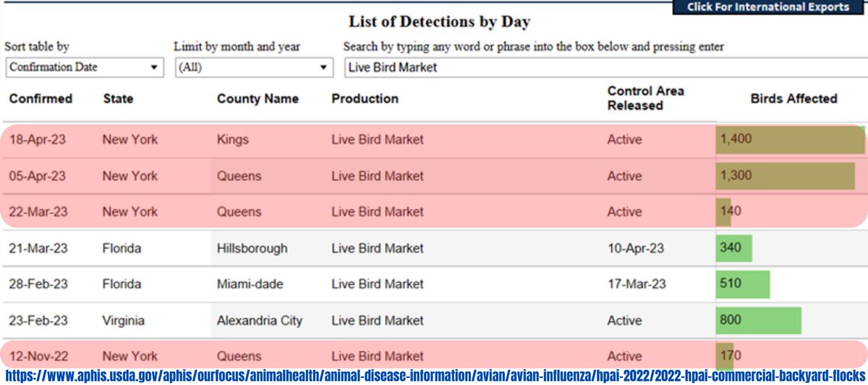Viewport: 868px width, 385px height.
Task: Select the 22-Mar-23 confirmed date cell
Action: coord(38,211)
